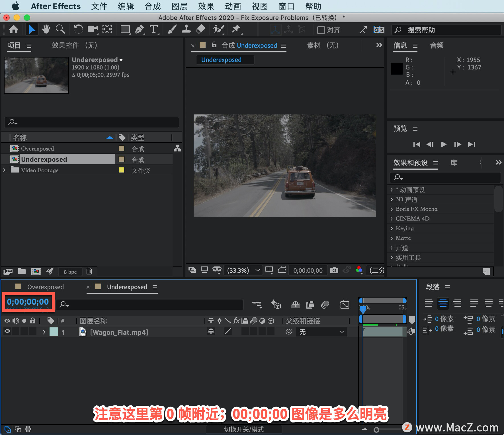Toggle the lock on composition viewer tab

coord(214,45)
